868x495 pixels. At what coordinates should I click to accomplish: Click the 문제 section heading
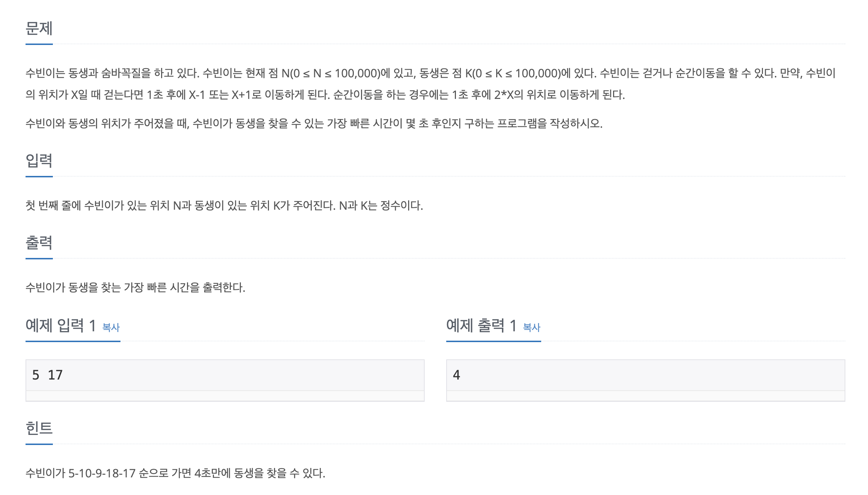click(x=39, y=28)
